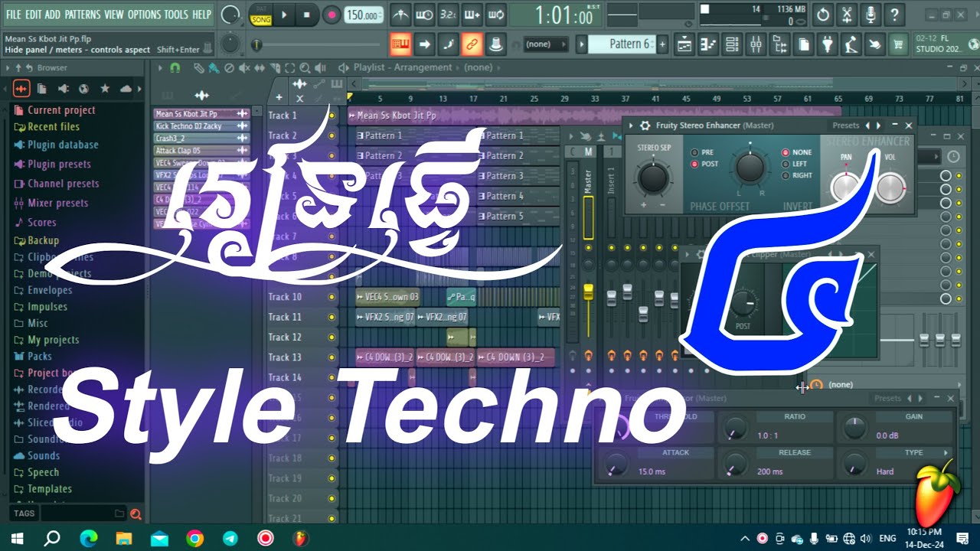Open compressor TYPE Hard selector

(913, 471)
